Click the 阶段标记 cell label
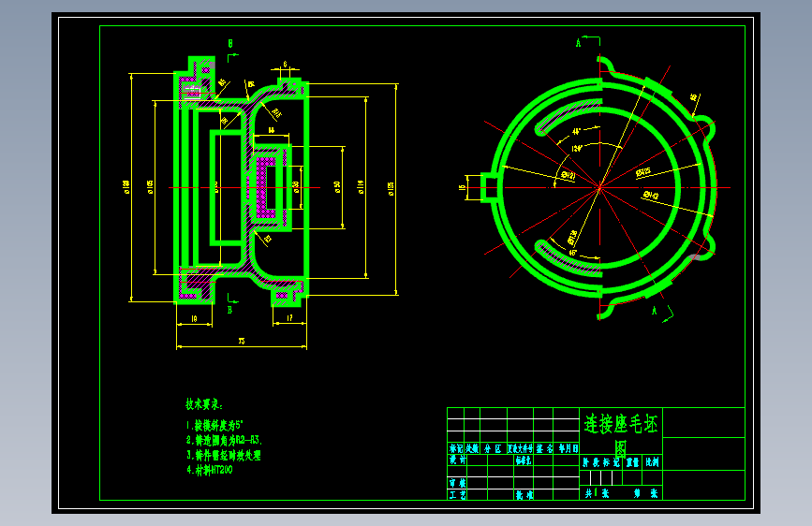This screenshot has width=812, height=526. point(600,462)
